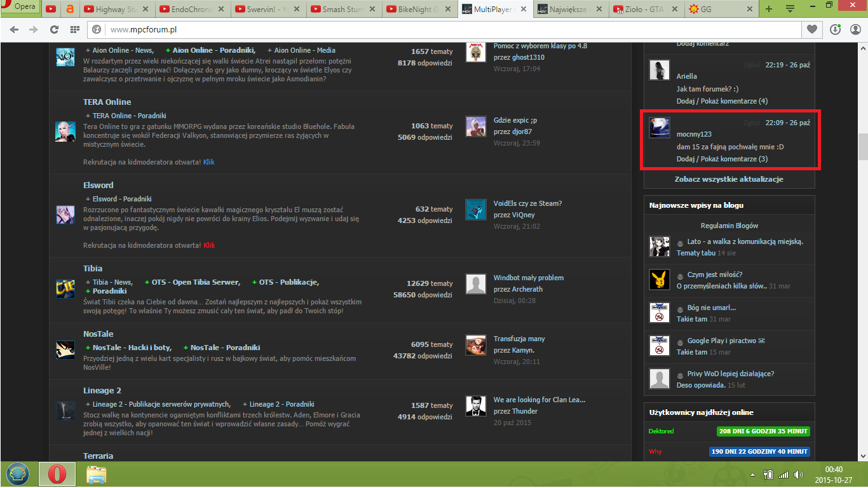Open the NosTale forum heading
The height and width of the screenshot is (488, 868).
[x=98, y=334]
